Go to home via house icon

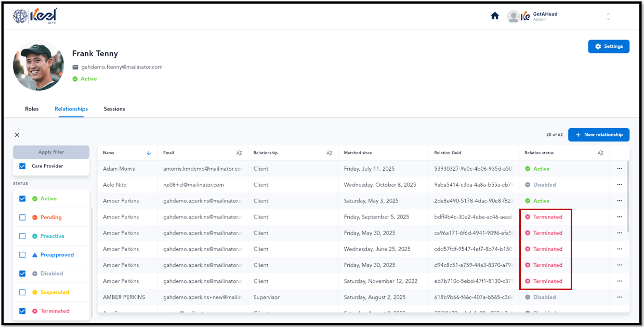(x=495, y=16)
